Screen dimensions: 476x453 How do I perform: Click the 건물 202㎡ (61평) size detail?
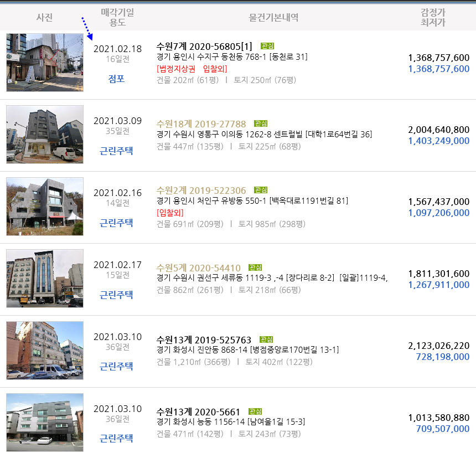coord(188,80)
